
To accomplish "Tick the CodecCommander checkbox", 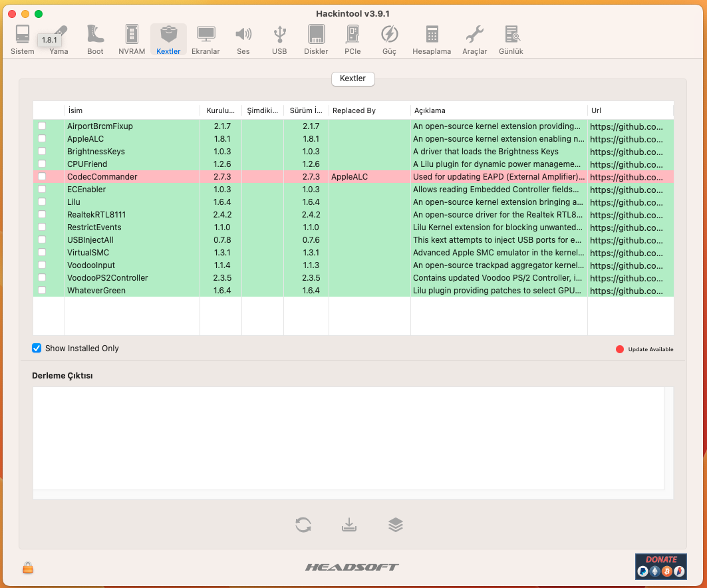I will (x=42, y=176).
